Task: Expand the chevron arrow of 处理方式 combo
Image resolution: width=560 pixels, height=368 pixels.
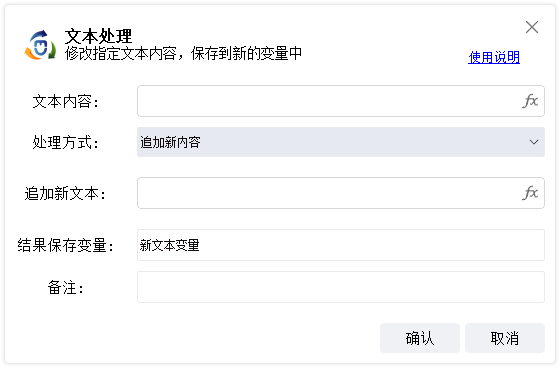Action: pos(534,142)
